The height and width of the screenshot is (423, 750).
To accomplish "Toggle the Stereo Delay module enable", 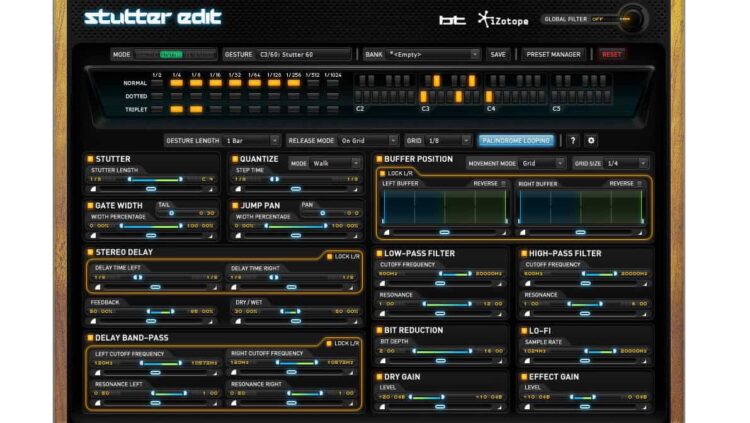I will tap(90, 252).
